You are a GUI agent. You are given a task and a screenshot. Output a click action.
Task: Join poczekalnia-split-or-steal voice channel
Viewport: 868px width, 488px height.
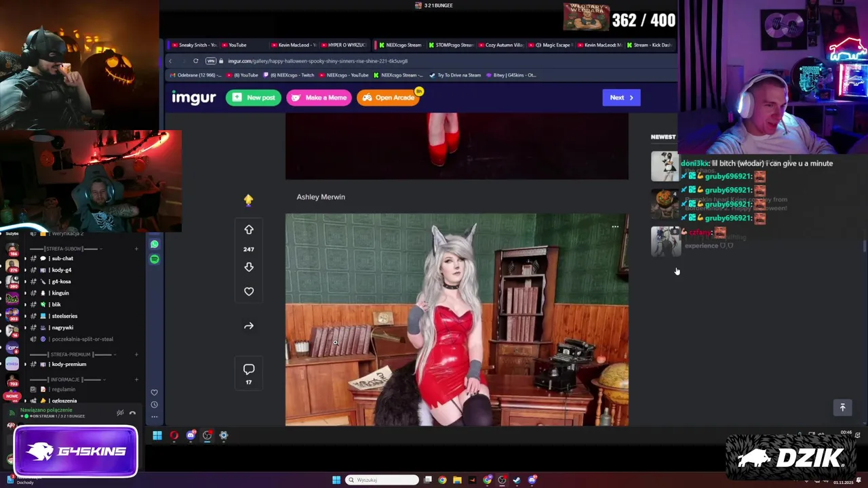[81, 339]
